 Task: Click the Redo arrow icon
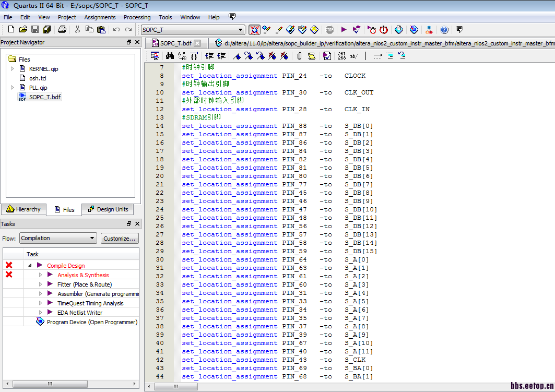128,30
